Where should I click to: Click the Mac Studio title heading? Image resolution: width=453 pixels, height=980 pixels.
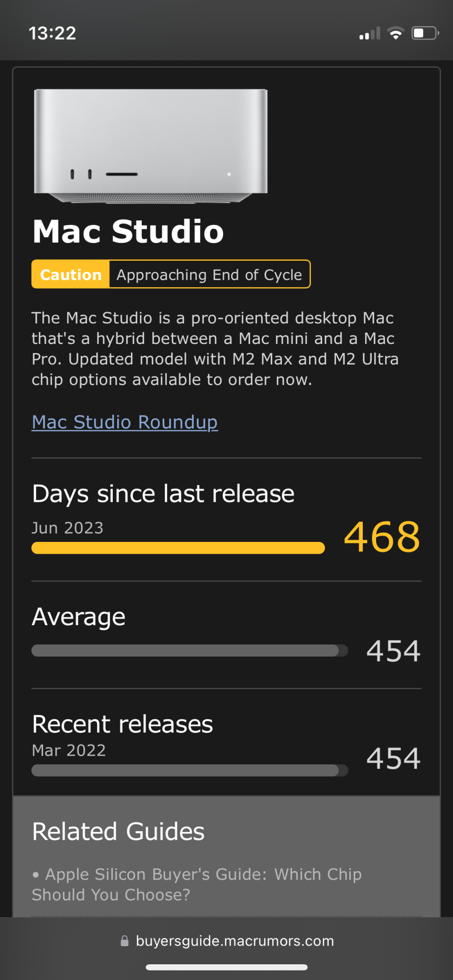click(x=128, y=231)
